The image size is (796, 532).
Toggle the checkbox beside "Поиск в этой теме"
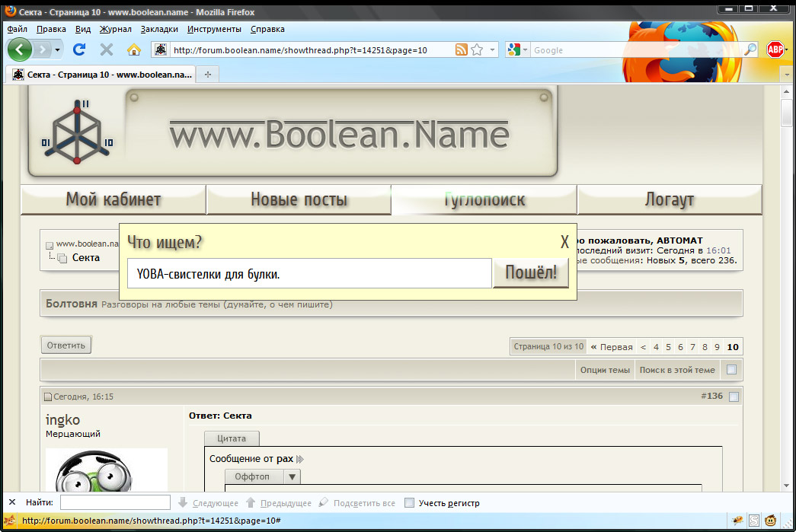coord(731,370)
